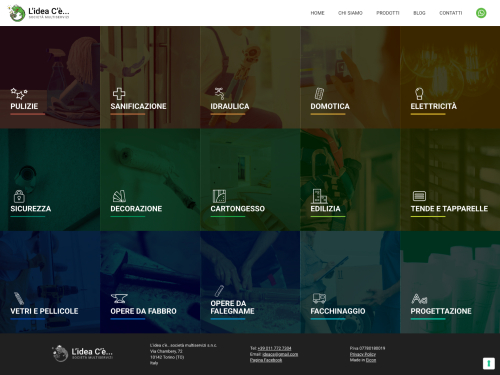Click the L'idea C'è header logo
This screenshot has width=500, height=375.
(x=39, y=13)
